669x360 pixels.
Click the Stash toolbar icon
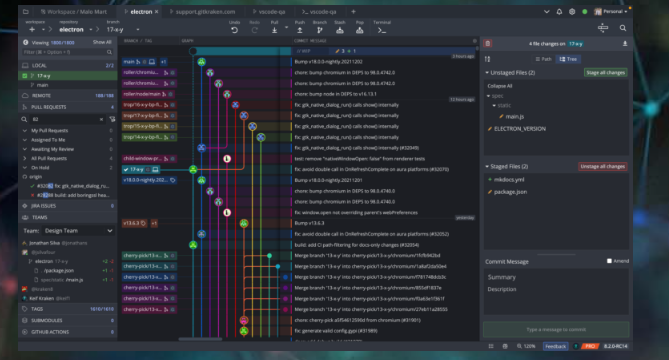340,30
